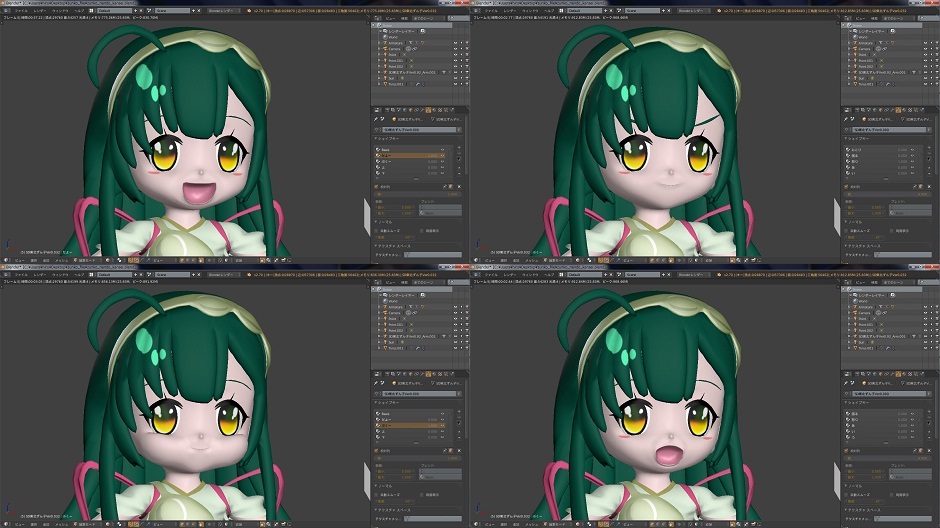Click the vertex select mode icon in the top-left viewport header
Screen dimensions: 940x528
pyautogui.click(x=131, y=260)
